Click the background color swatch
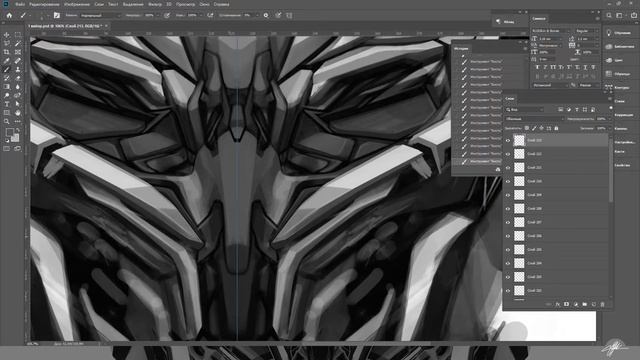 [x=16, y=138]
